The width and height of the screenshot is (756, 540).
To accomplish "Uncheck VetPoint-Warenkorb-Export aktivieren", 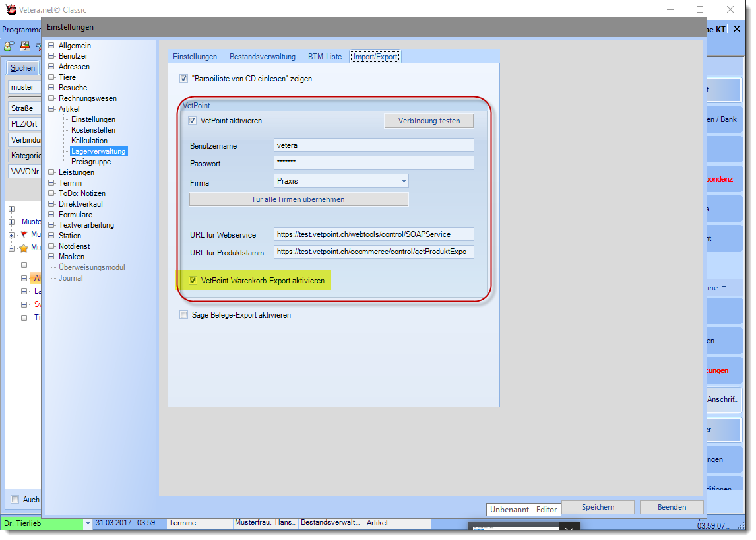I will 193,281.
